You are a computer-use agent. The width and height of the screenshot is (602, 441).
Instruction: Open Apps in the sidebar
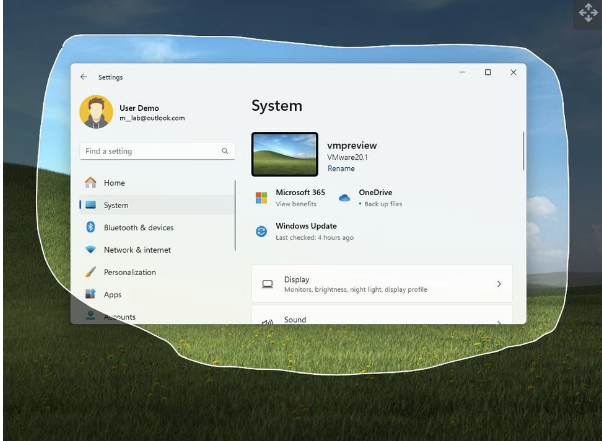(x=157, y=294)
